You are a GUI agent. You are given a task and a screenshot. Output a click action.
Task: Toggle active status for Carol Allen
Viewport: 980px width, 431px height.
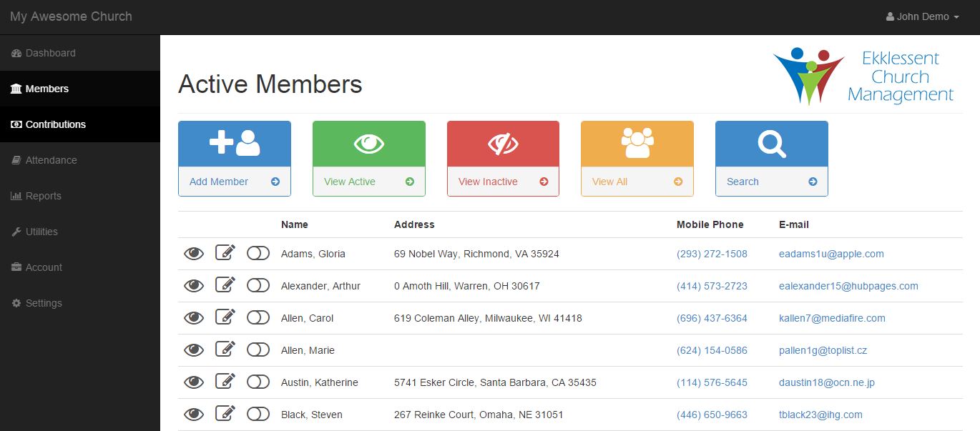258,318
